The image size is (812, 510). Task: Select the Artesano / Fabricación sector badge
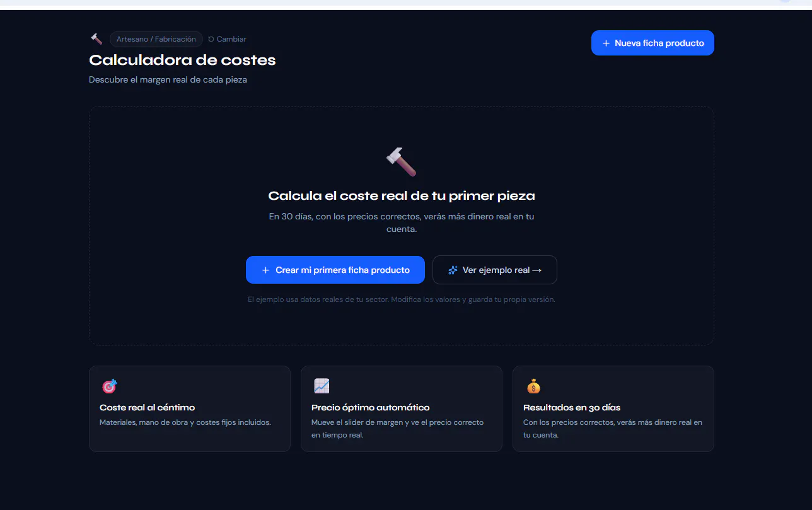tap(156, 39)
